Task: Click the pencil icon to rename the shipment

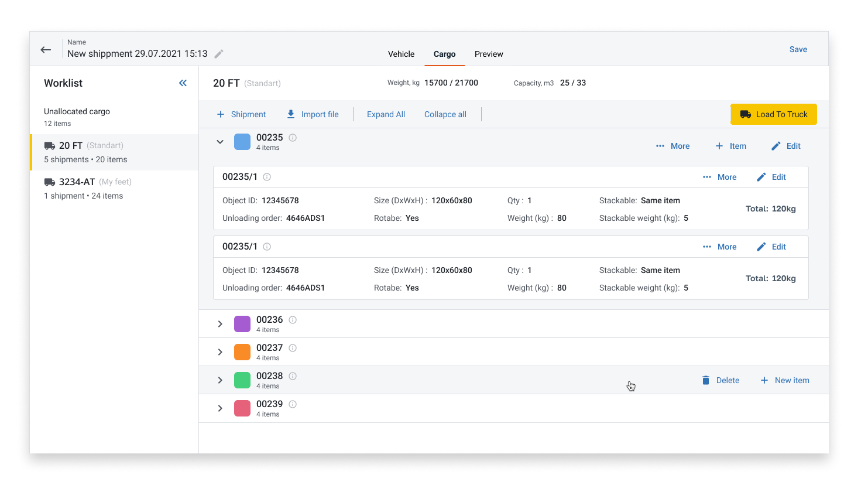Action: [x=219, y=53]
